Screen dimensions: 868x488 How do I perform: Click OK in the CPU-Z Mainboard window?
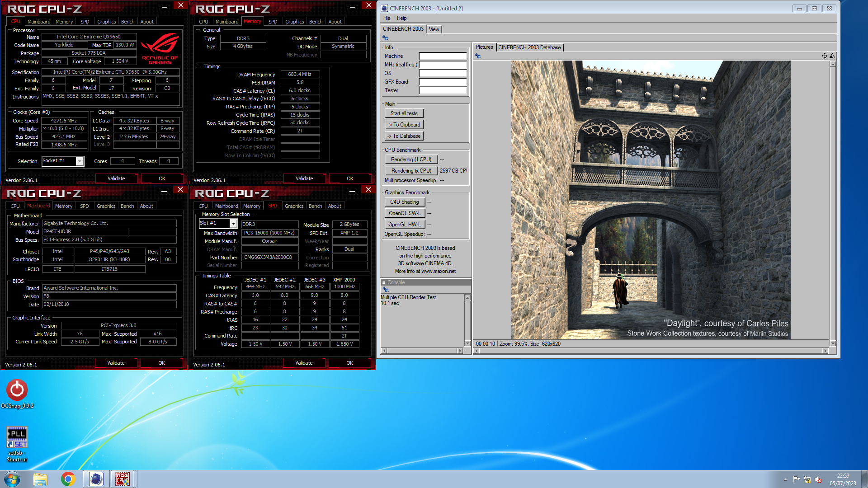(x=161, y=363)
